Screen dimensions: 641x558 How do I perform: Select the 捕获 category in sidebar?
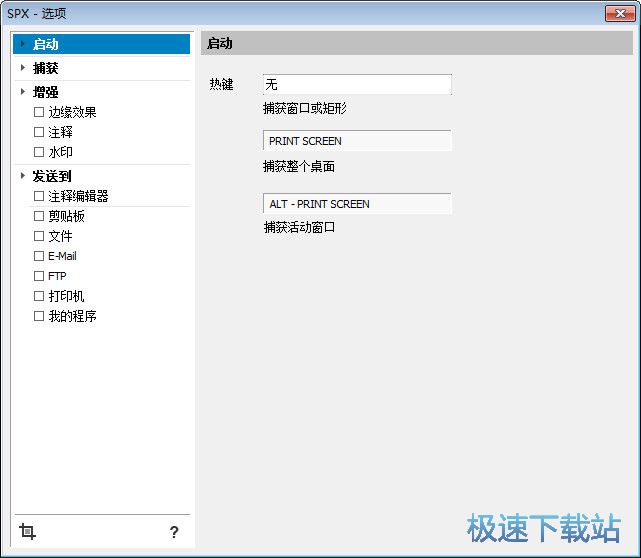(x=46, y=68)
